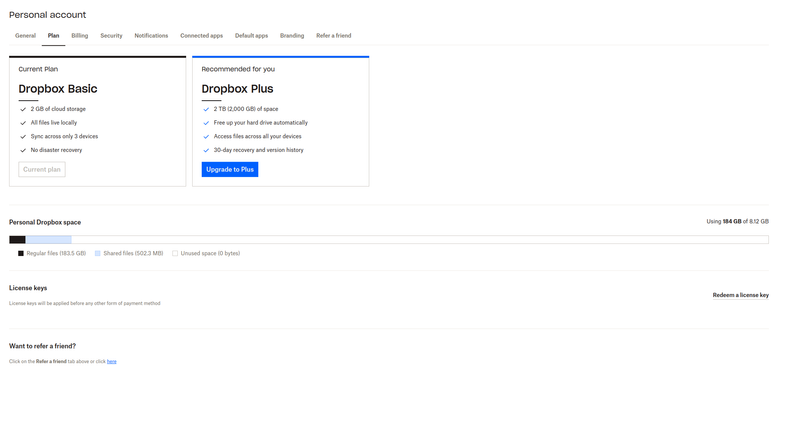Click the 'Regular files (183.5 GB)' legend text
The height and width of the screenshot is (422, 800).
pyautogui.click(x=56, y=253)
